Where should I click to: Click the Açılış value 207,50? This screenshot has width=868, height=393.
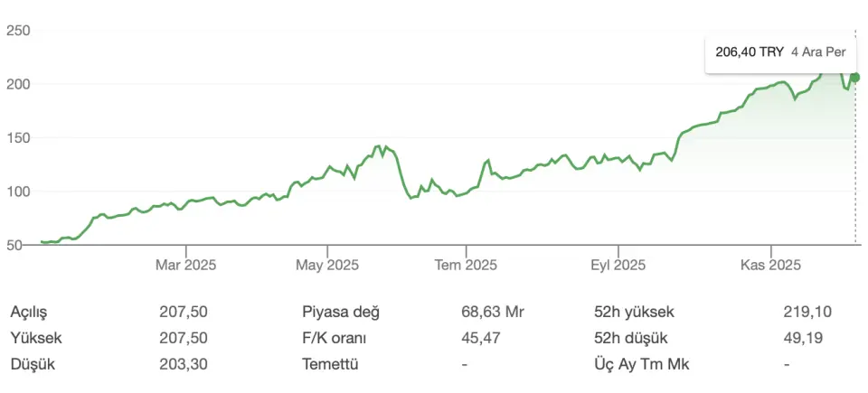(x=184, y=312)
